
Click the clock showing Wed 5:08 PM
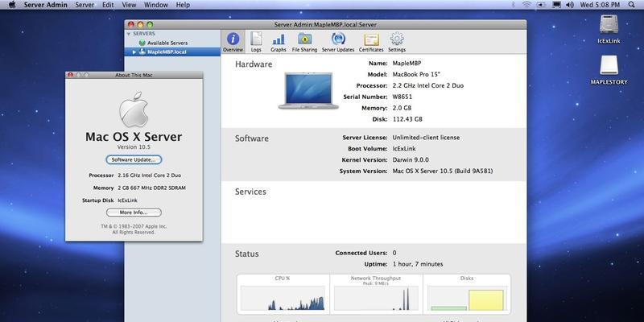[600, 5]
